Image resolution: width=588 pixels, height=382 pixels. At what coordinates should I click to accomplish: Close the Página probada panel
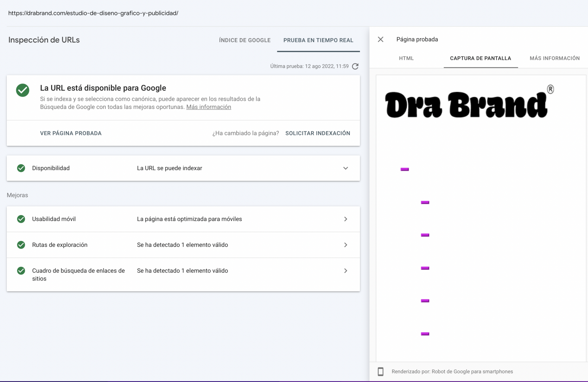click(380, 39)
